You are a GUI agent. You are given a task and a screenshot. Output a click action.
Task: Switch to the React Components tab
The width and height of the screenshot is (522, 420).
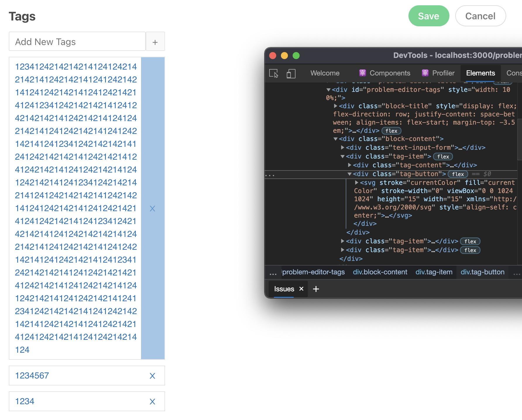[x=385, y=73]
